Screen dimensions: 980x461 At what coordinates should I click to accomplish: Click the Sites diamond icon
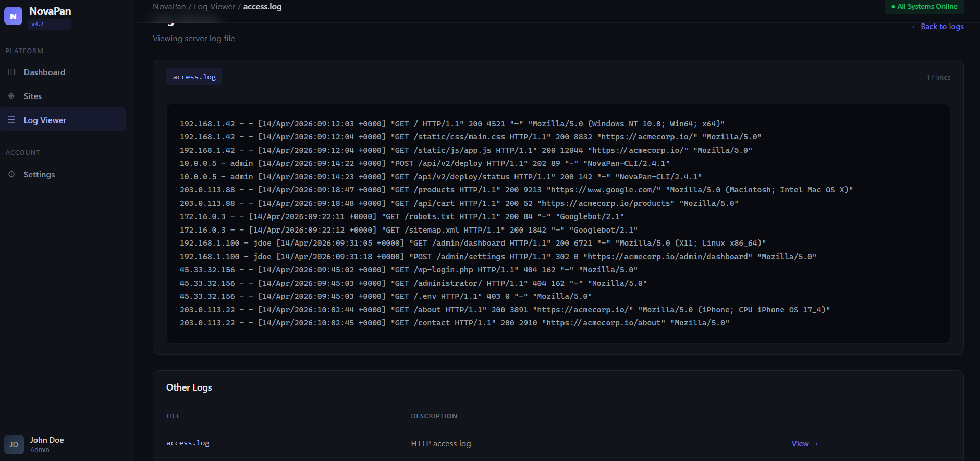tap(11, 96)
